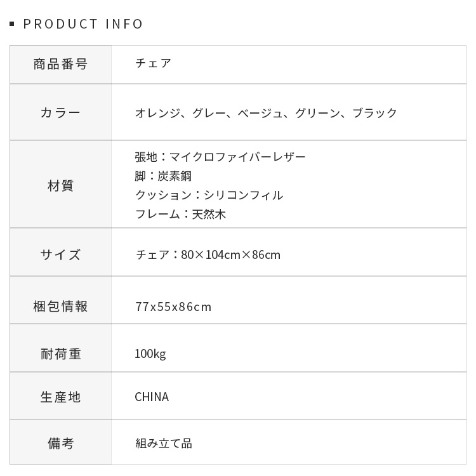Select the 梱包情報 label cell
Viewport: 476px width, 476px height.
(60, 307)
